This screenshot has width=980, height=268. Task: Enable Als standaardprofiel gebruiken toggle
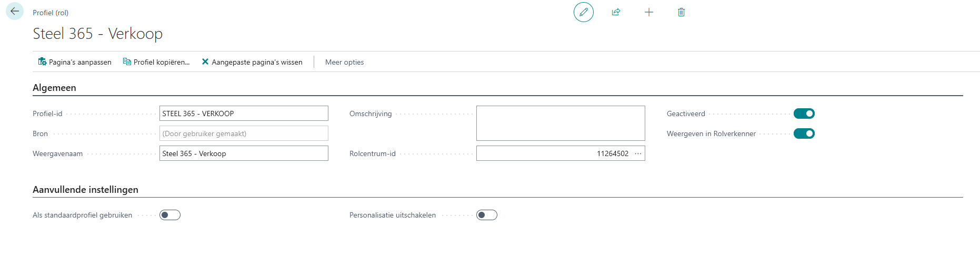coord(170,215)
